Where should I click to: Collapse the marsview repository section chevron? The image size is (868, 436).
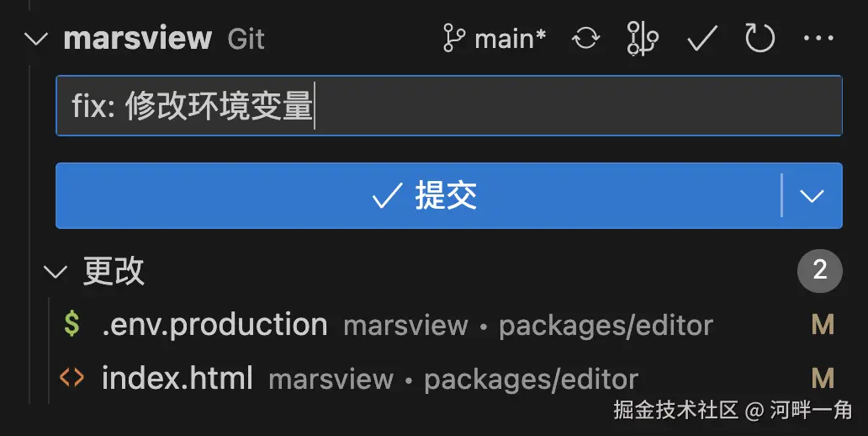(x=36, y=40)
